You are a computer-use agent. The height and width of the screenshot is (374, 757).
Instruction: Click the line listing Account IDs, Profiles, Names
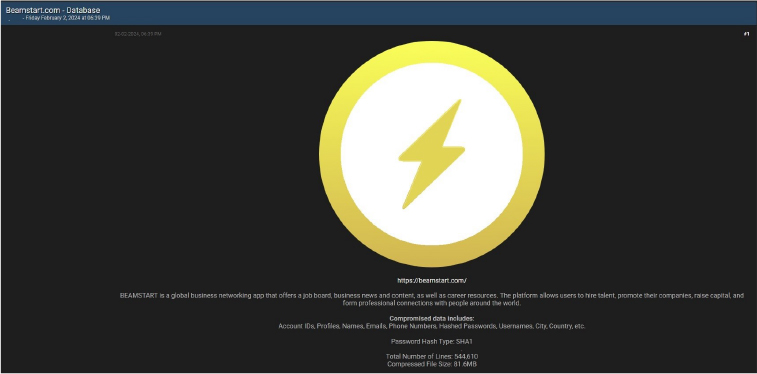pos(432,326)
